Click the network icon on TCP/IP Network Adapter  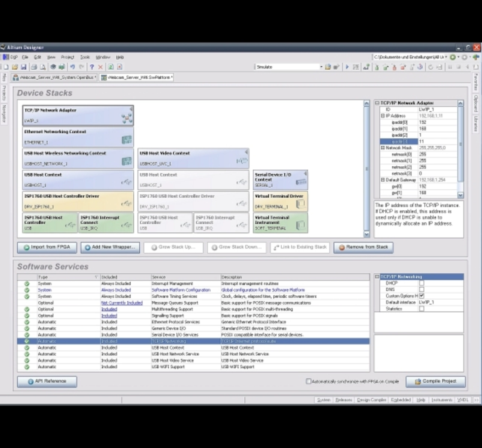(x=127, y=118)
